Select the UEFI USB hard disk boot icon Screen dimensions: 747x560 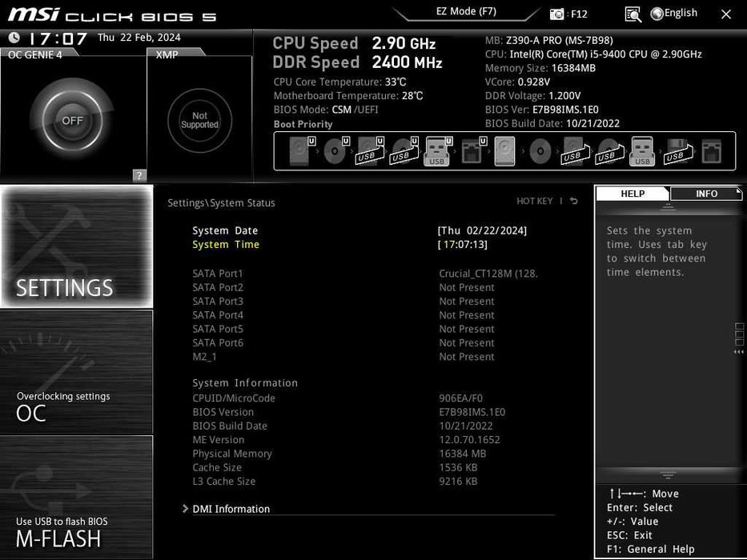[370, 151]
